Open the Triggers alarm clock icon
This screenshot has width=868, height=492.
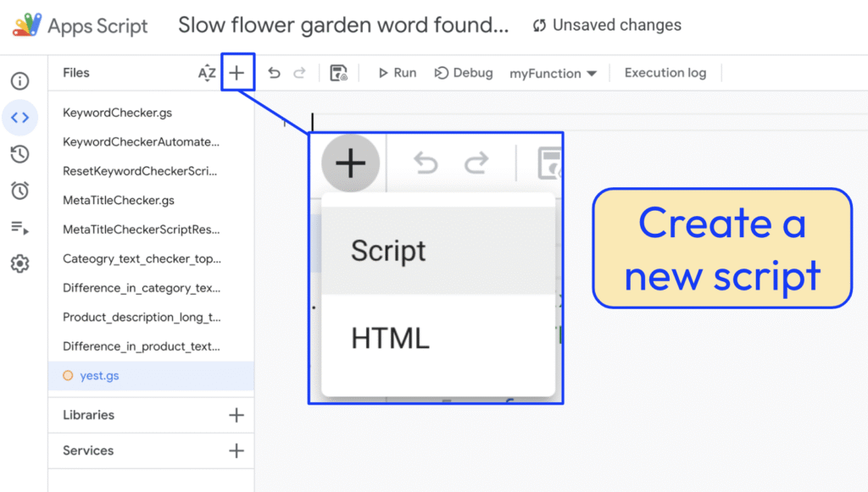pos(19,191)
